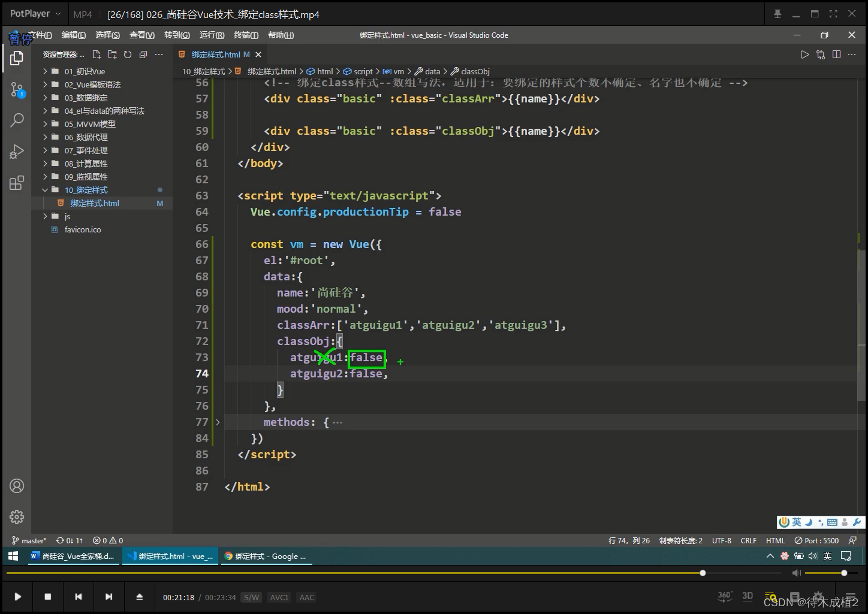Run the file with editor play icon

tap(804, 55)
